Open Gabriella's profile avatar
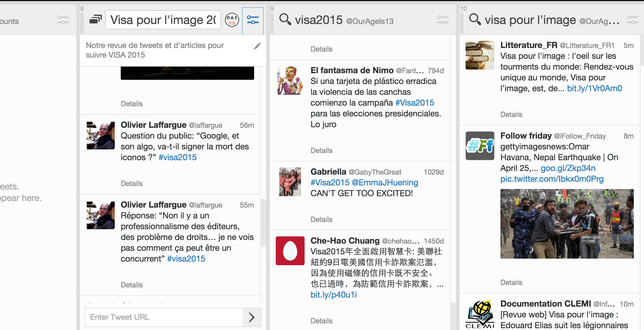The image size is (644, 330). tap(290, 182)
